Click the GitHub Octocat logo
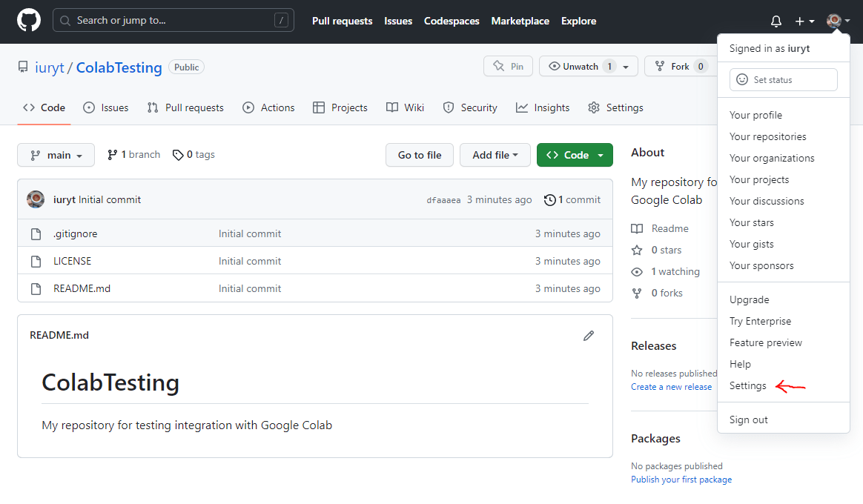This screenshot has height=504, width=863. click(x=28, y=21)
